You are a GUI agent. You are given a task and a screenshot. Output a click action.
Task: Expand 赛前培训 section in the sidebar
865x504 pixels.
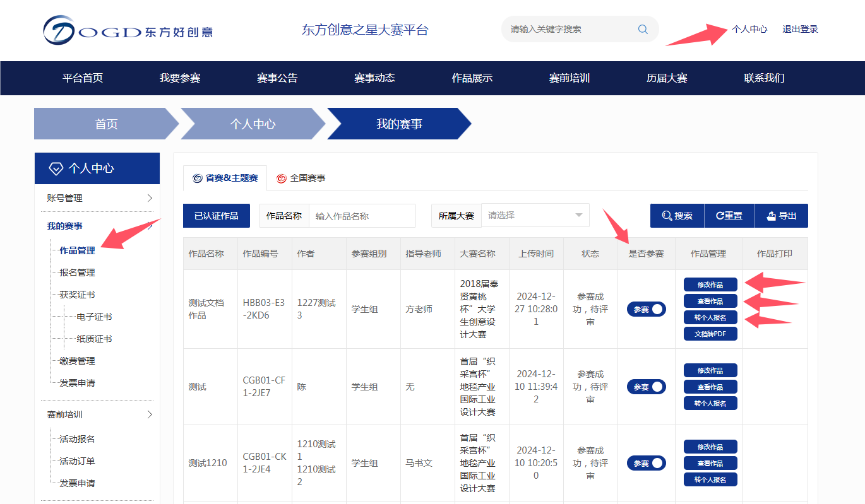pos(100,414)
